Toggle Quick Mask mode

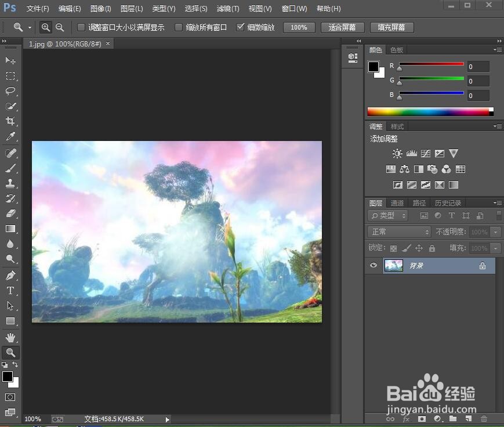[x=10, y=397]
